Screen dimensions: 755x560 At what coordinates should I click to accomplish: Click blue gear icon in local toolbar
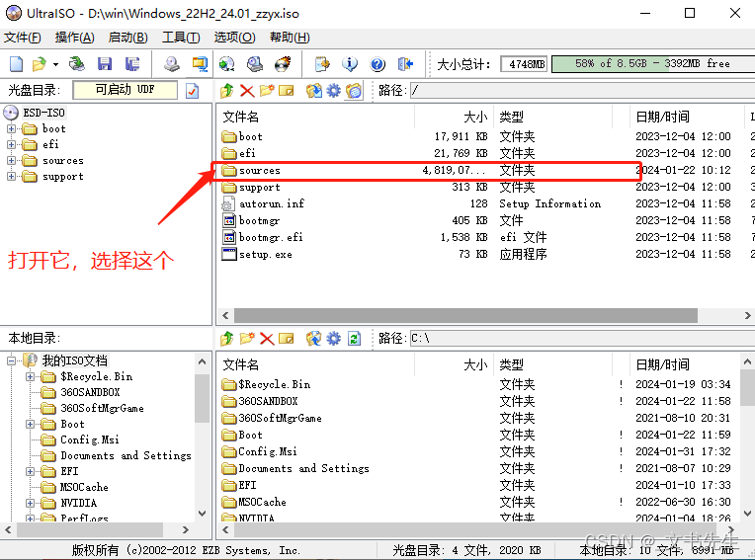[333, 339]
